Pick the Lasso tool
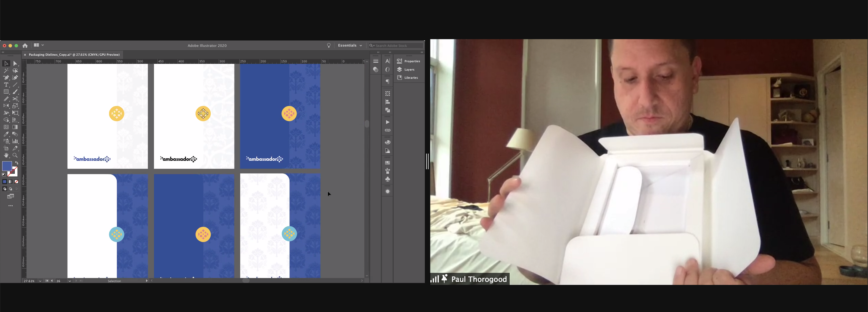This screenshot has height=312, width=868. pos(15,71)
